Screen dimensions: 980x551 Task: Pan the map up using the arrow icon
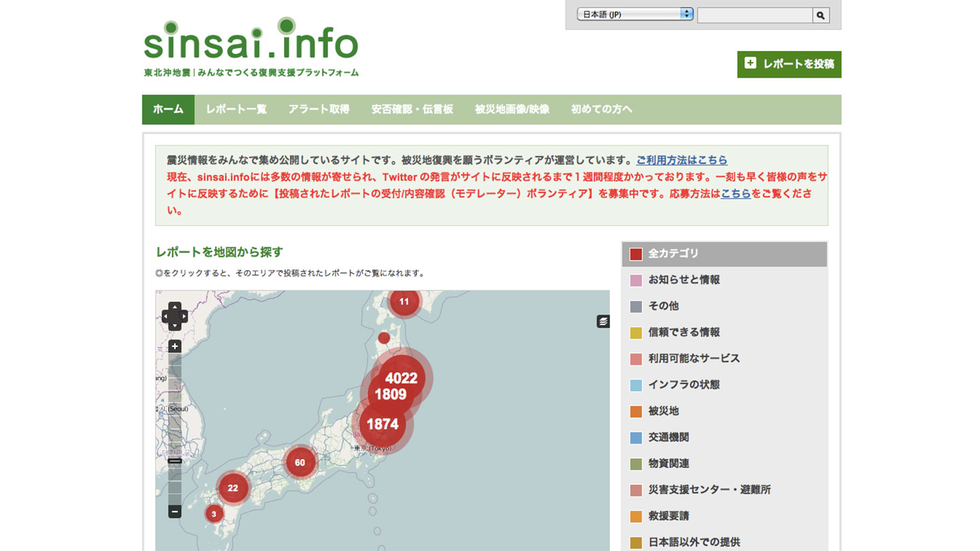coord(174,306)
